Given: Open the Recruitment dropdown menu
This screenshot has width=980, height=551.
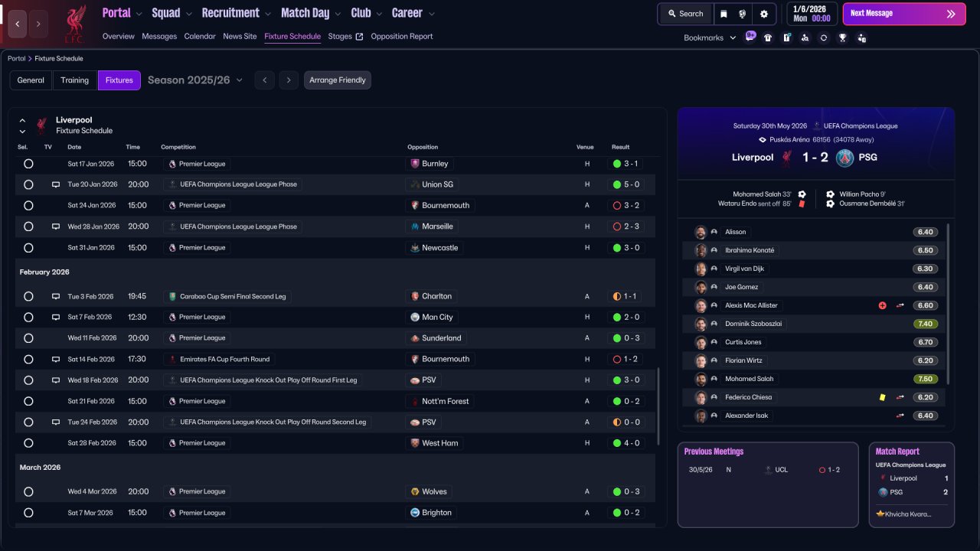Looking at the screenshot, I should 237,13.
